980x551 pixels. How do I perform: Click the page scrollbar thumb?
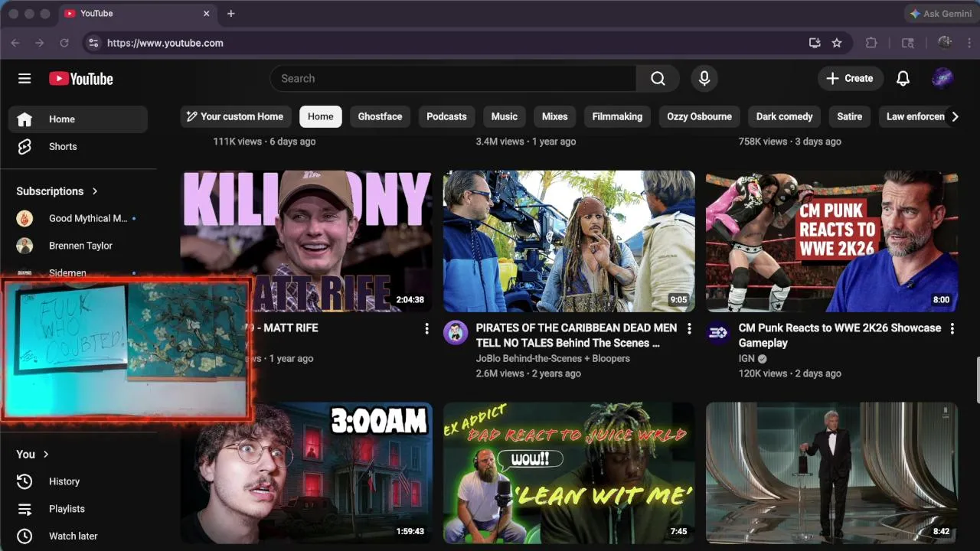976,380
